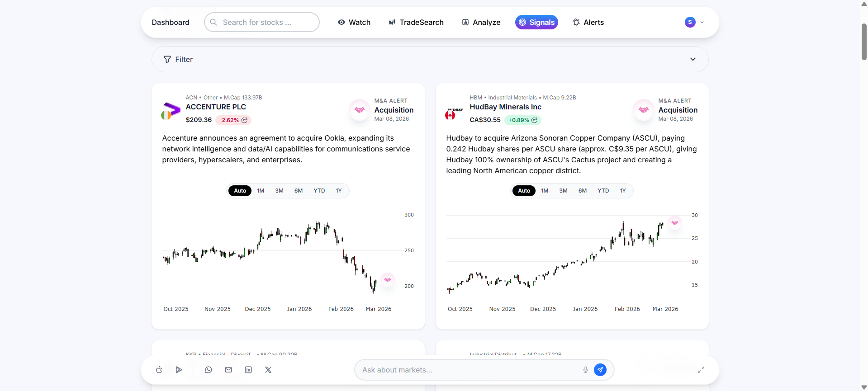The height and width of the screenshot is (391, 868).
Task: Open the ACCENTURE PLC stock link
Action: coord(216,107)
